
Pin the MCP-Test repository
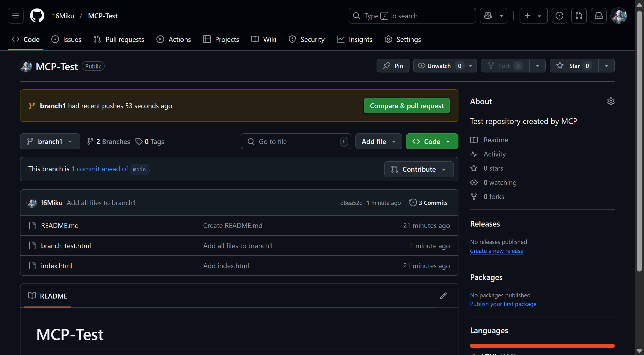[x=393, y=66]
